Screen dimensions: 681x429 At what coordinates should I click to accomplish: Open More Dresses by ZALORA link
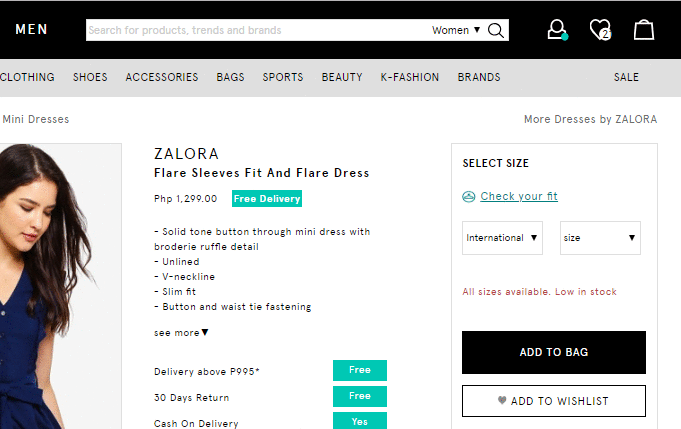590,119
